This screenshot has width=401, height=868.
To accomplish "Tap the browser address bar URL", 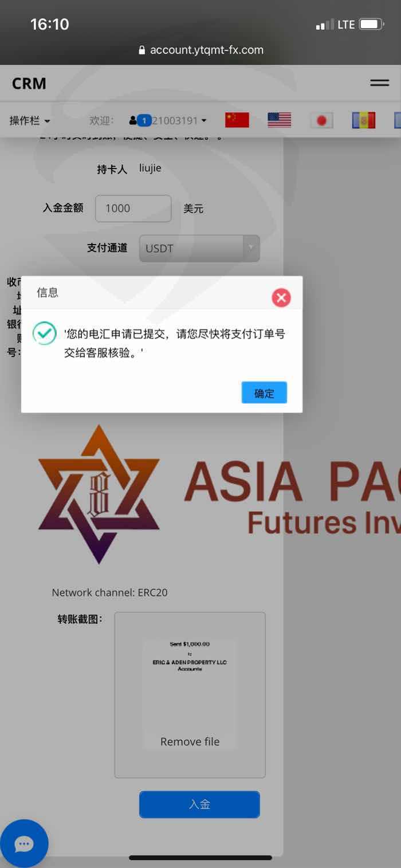I will click(x=200, y=50).
